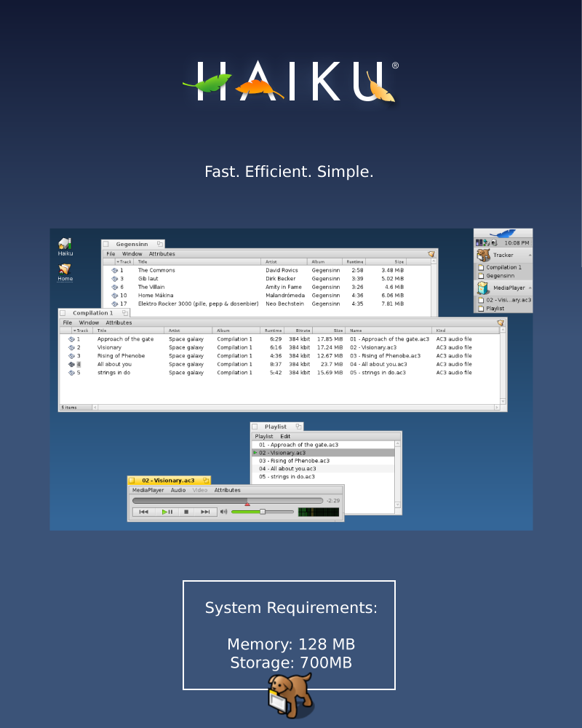Image resolution: width=582 pixels, height=728 pixels.
Task: Click the ProcessController CPU bars tray icon
Action: click(479, 242)
